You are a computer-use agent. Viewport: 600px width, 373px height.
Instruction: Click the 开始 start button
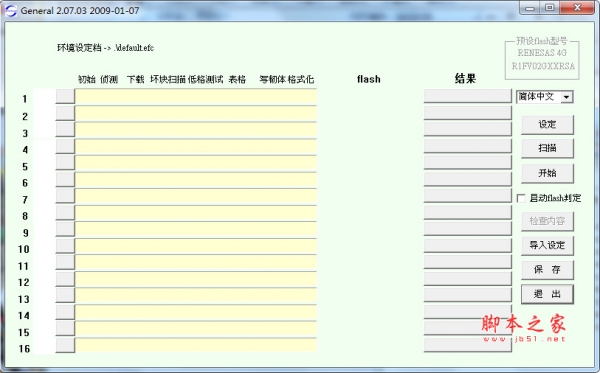[x=547, y=173]
